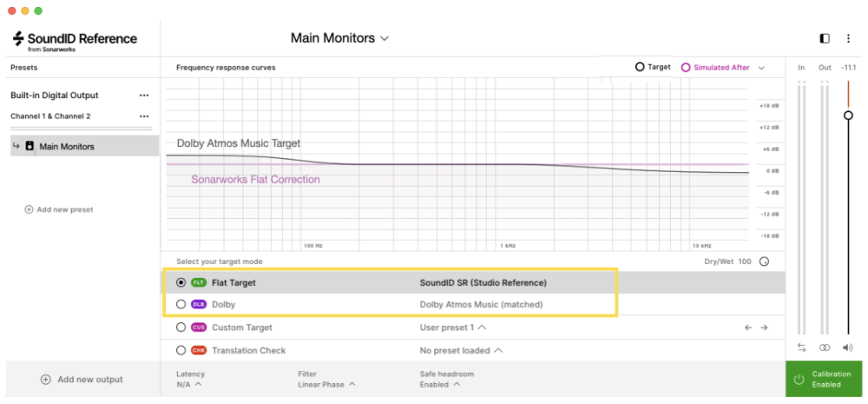This screenshot has width=868, height=404.
Task: Click the Dry/Wet knob
Action: 765,262
